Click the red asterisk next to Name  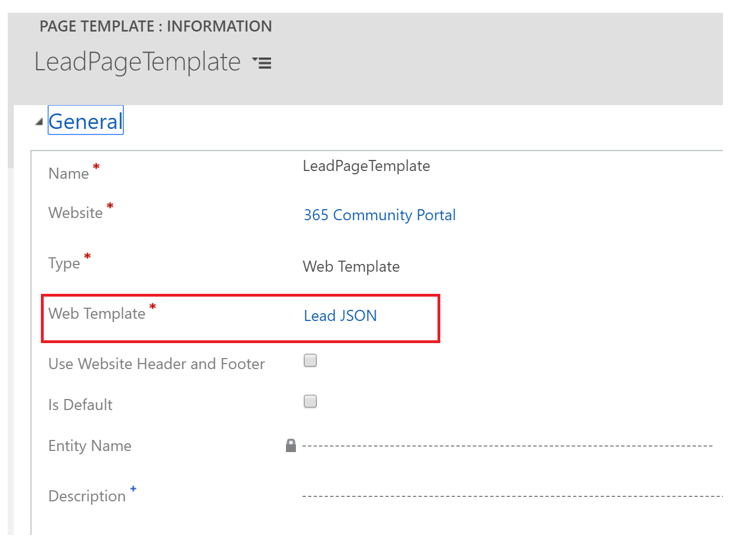[x=96, y=167]
